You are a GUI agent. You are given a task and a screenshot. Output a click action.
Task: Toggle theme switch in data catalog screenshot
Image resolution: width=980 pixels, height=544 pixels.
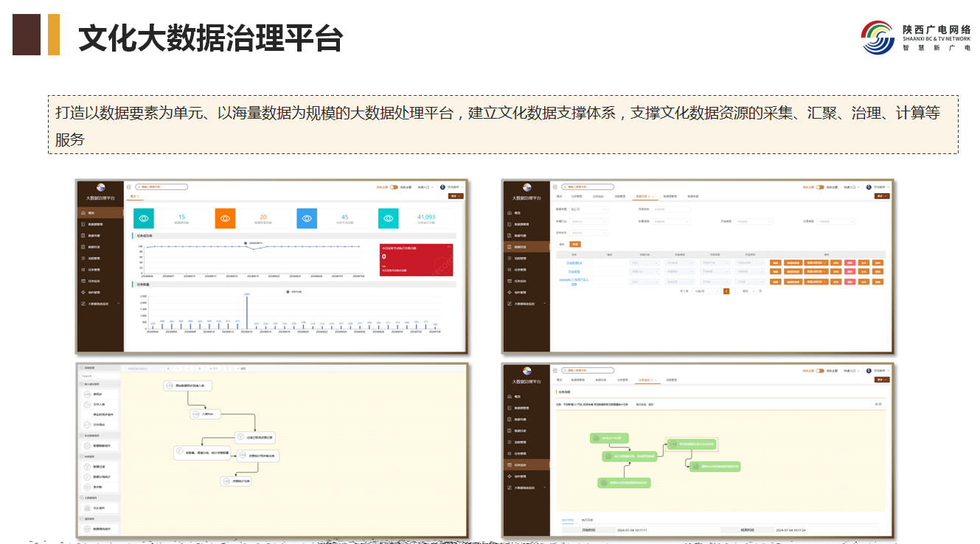point(819,187)
